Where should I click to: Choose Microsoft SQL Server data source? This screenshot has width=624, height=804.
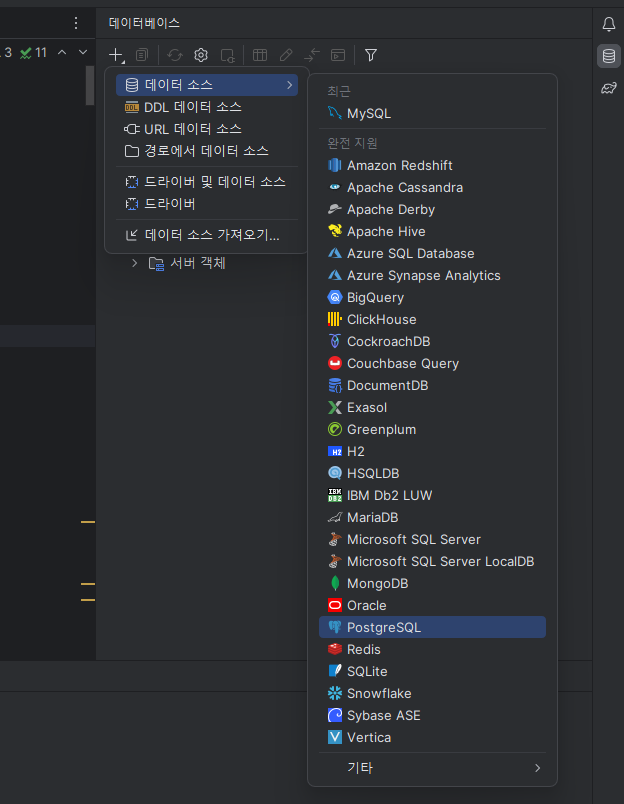pyautogui.click(x=432, y=539)
